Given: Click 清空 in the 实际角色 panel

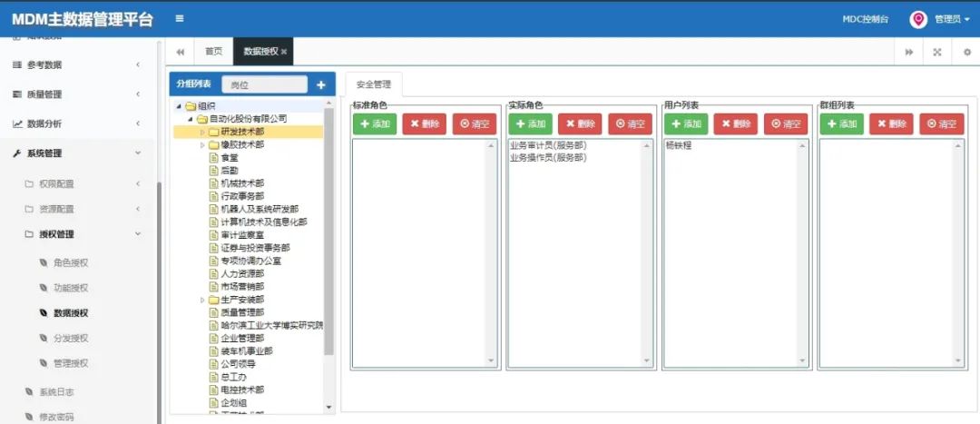Looking at the screenshot, I should tap(630, 123).
